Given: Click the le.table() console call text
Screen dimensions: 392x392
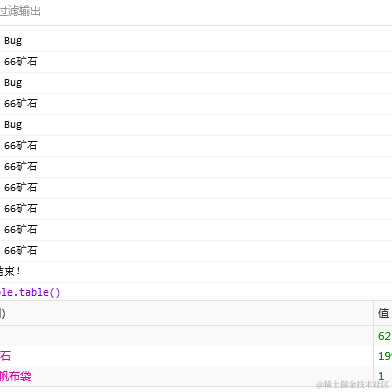Looking at the screenshot, I should click(x=30, y=292).
